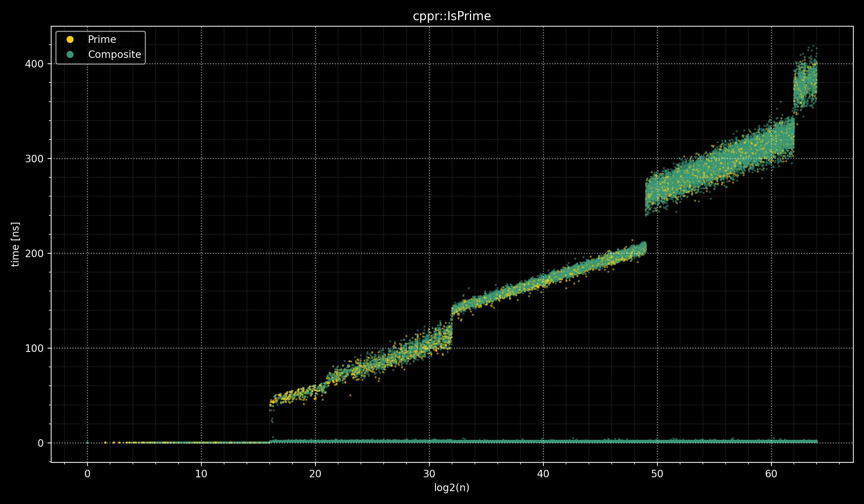Image resolution: width=864 pixels, height=504 pixels.
Task: Click the 20 x-axis tick label
Action: tap(315, 474)
